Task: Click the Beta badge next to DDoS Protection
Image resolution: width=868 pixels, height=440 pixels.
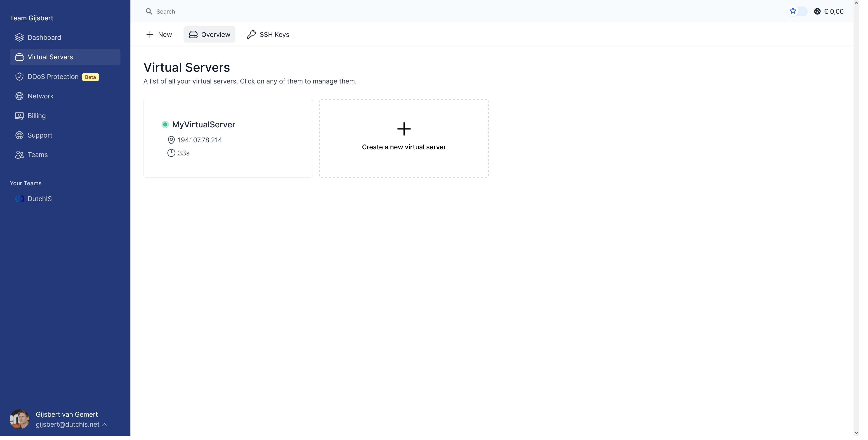Action: [90, 77]
